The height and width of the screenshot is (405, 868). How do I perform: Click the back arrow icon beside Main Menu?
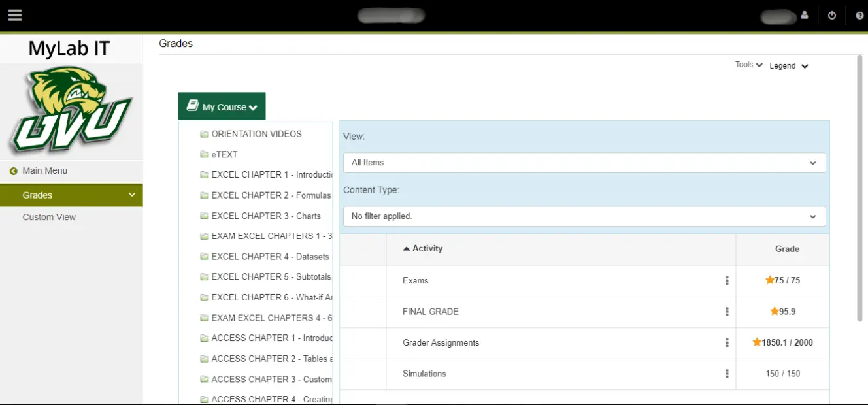point(14,171)
